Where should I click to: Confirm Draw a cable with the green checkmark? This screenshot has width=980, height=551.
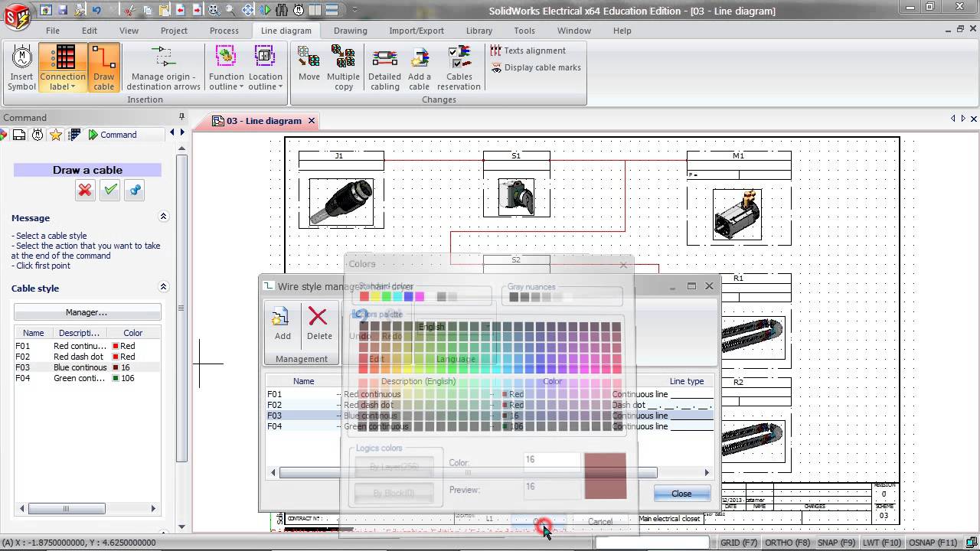click(x=110, y=190)
